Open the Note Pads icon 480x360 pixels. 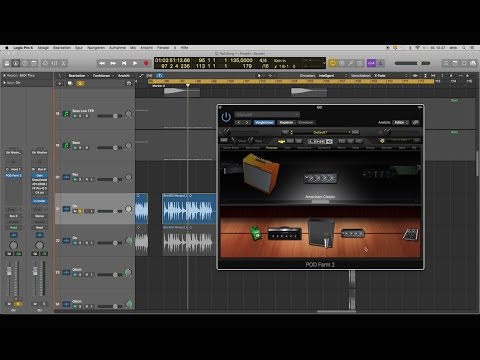click(x=455, y=63)
